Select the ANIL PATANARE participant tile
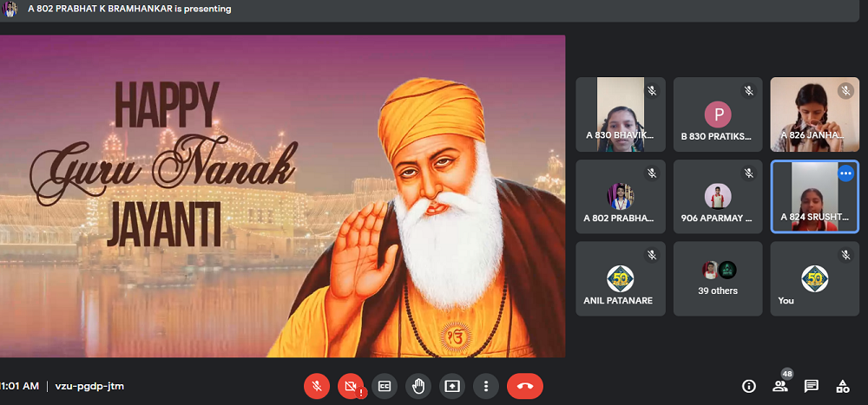The image size is (868, 405). click(620, 278)
